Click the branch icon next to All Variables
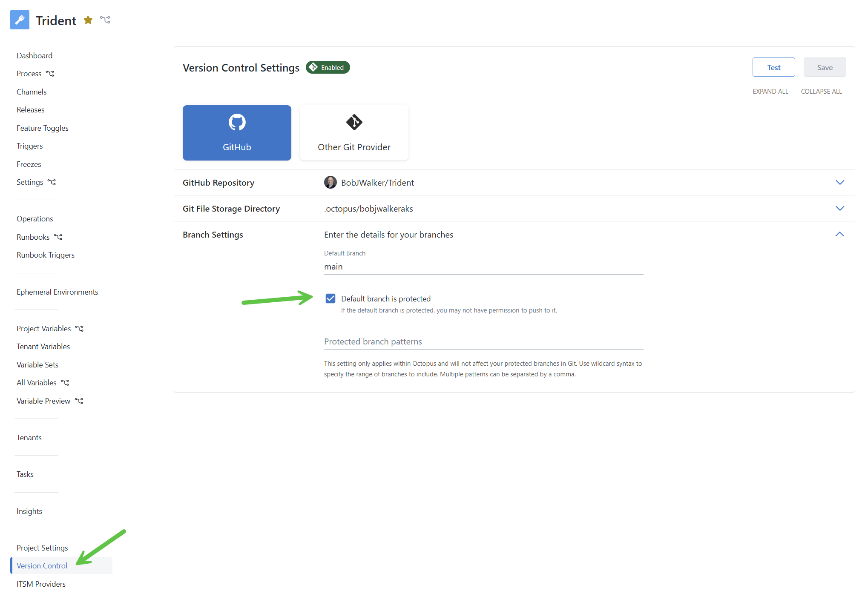This screenshot has height=608, width=868. [65, 382]
